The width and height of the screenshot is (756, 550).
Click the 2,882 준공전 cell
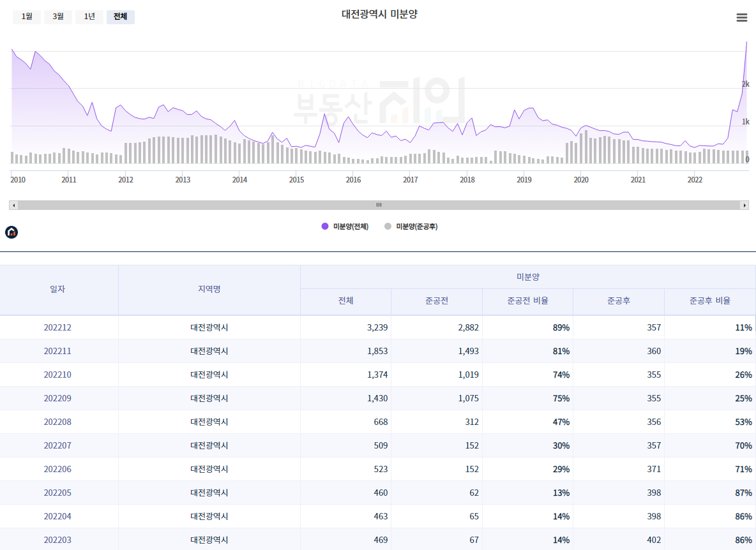(437, 327)
